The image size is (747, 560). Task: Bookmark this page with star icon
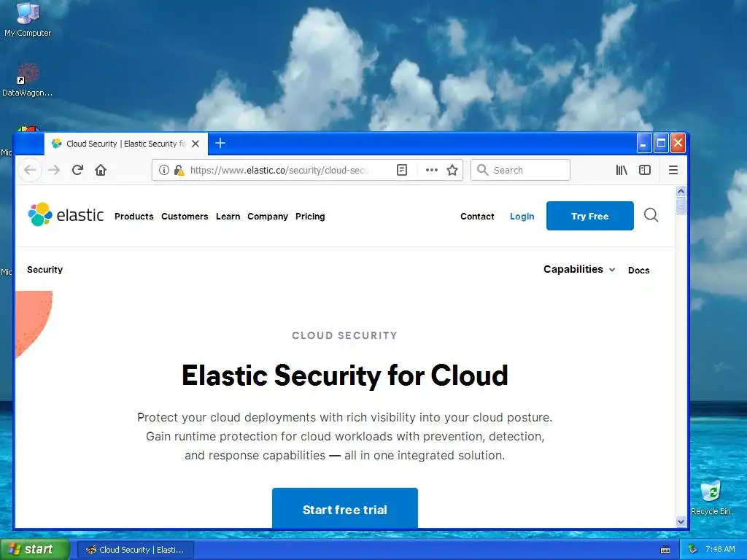coord(452,170)
